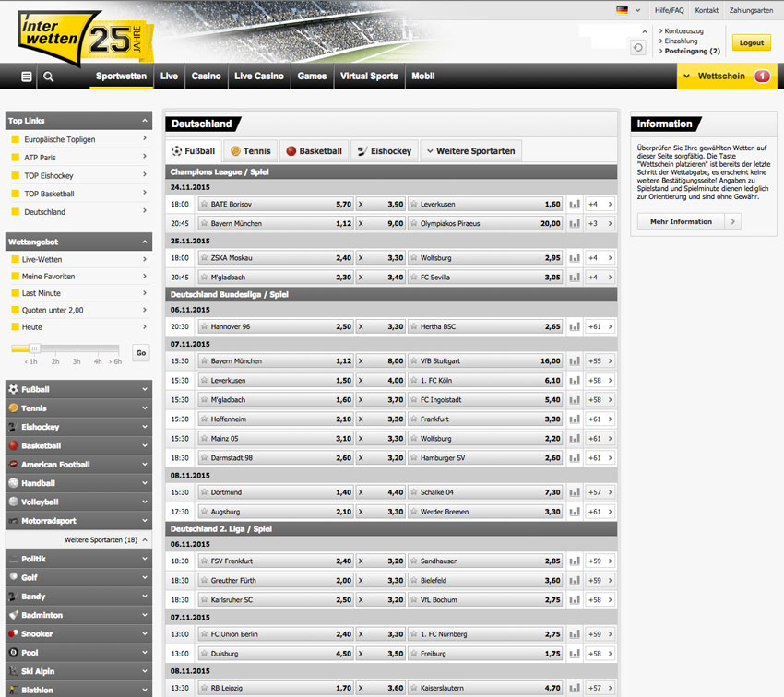The width and height of the screenshot is (784, 697).
Task: Click the Mehr Information button
Action: point(689,221)
